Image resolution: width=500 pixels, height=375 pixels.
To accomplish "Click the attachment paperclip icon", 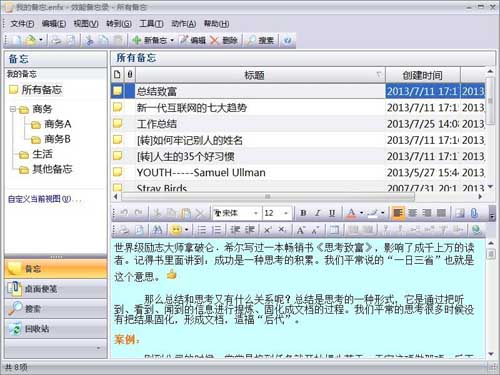I will 474,213.
